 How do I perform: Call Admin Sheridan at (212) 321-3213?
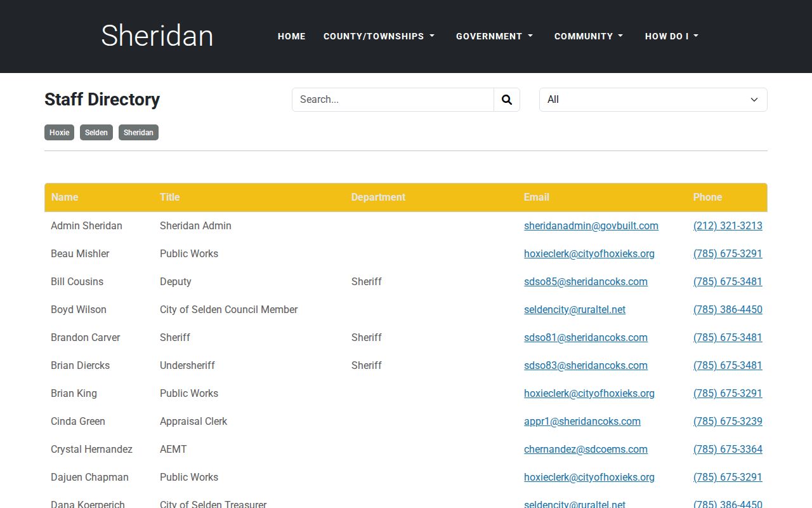(x=728, y=225)
